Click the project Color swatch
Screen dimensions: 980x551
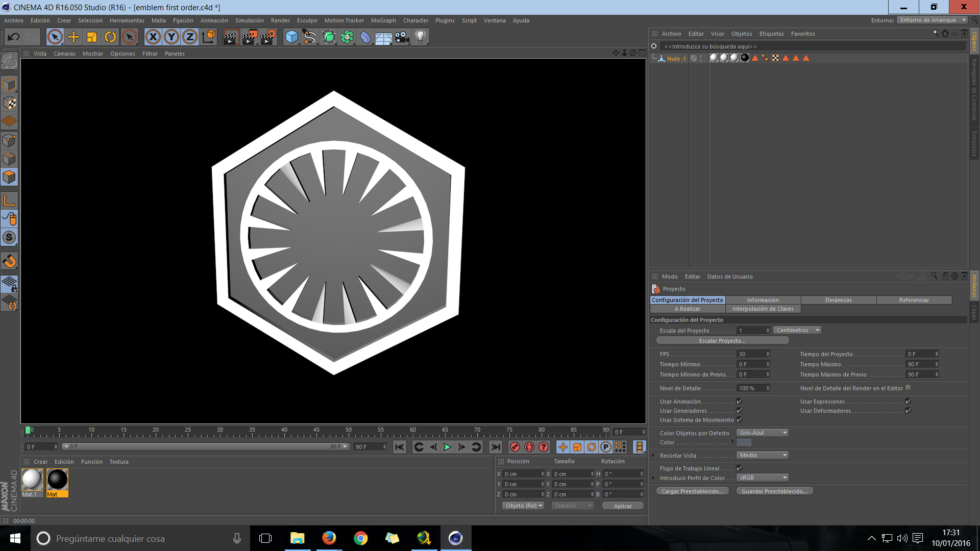pos(744,442)
